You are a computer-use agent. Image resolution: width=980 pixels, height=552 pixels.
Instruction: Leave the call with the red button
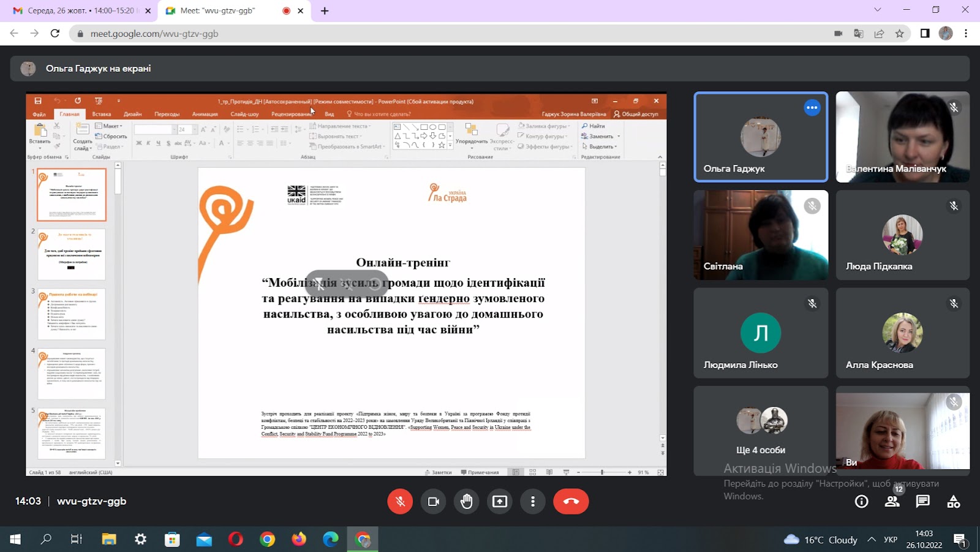[x=571, y=501]
